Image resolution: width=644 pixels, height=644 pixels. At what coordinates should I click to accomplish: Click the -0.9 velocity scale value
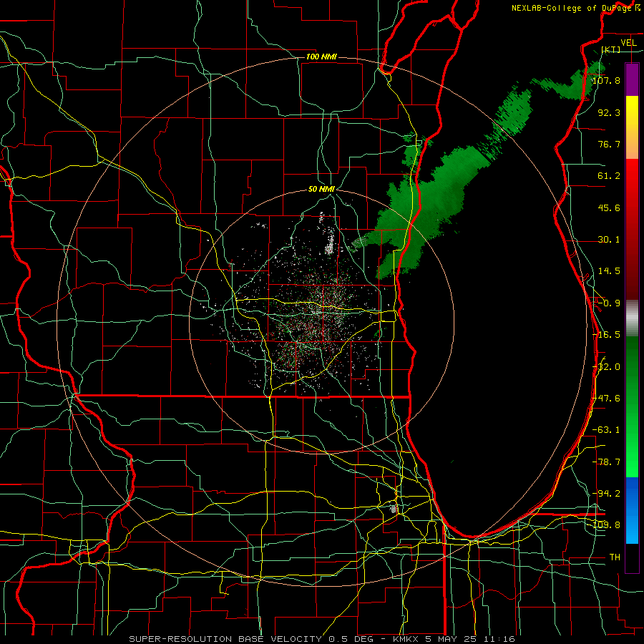point(609,303)
